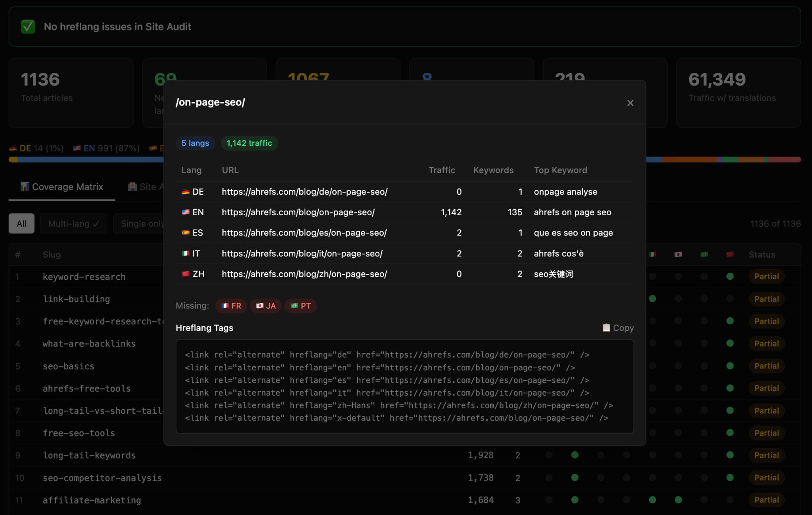Click the Chinese flag in the dialog's ZH row
Viewport: 812px width, 515px height.
click(185, 274)
